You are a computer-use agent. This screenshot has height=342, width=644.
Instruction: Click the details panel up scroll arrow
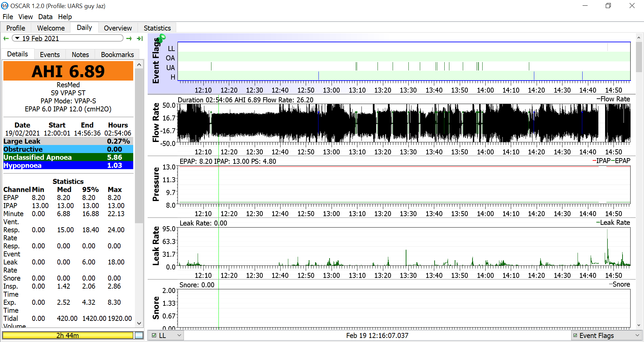[139, 64]
